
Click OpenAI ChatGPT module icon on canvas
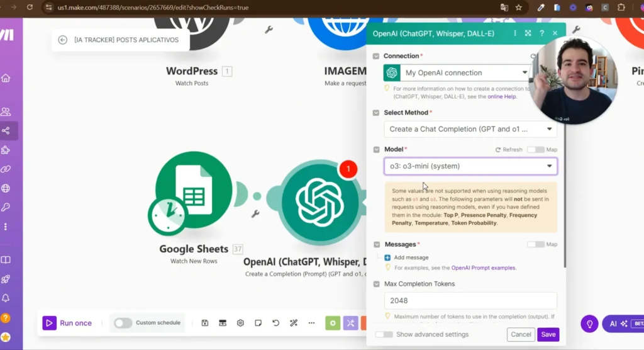point(319,202)
